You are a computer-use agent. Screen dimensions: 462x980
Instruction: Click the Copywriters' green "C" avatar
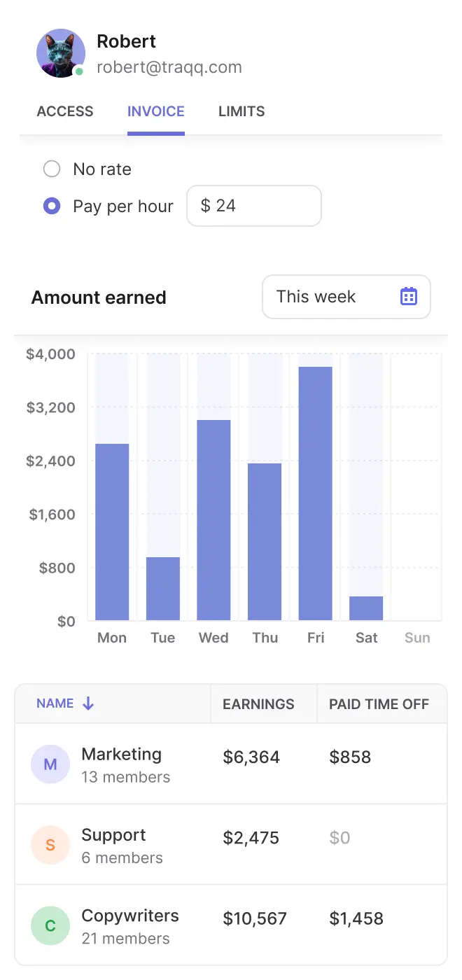[50, 925]
